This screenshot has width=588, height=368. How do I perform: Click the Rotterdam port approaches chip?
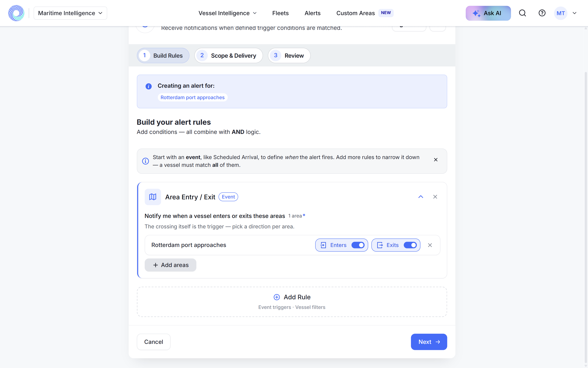point(193,98)
